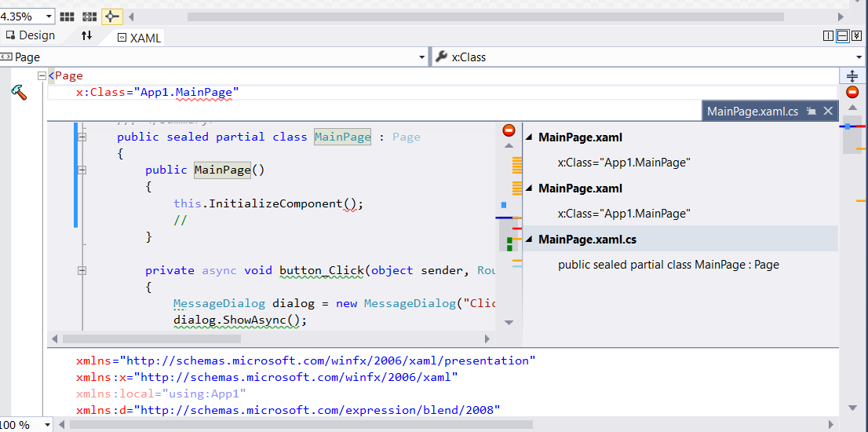Click the horizontal split layout icon
This screenshot has height=432, width=868.
point(843,37)
